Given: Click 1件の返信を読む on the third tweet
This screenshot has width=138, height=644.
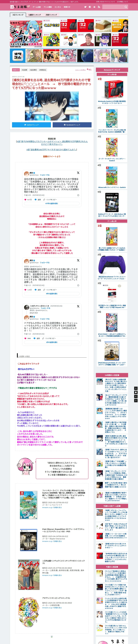Looking at the screenshot, I should [52, 342].
